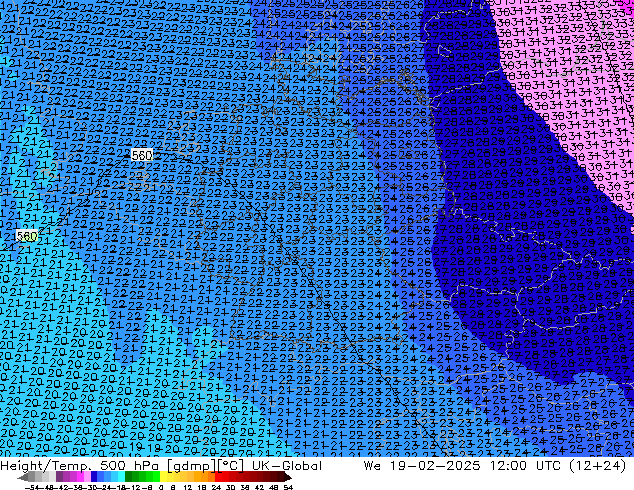Viewport: 634px width, 490px height.
Task: Click the yellowish 560 contour label near left edge
Action: tap(27, 236)
